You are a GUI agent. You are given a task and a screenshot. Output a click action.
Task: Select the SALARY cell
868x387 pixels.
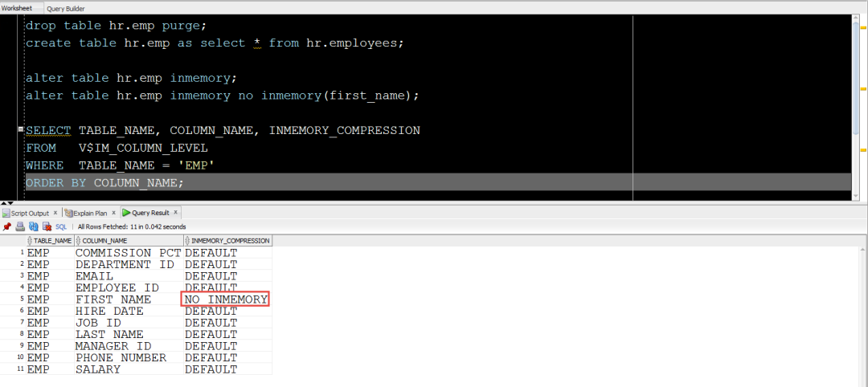coord(129,369)
